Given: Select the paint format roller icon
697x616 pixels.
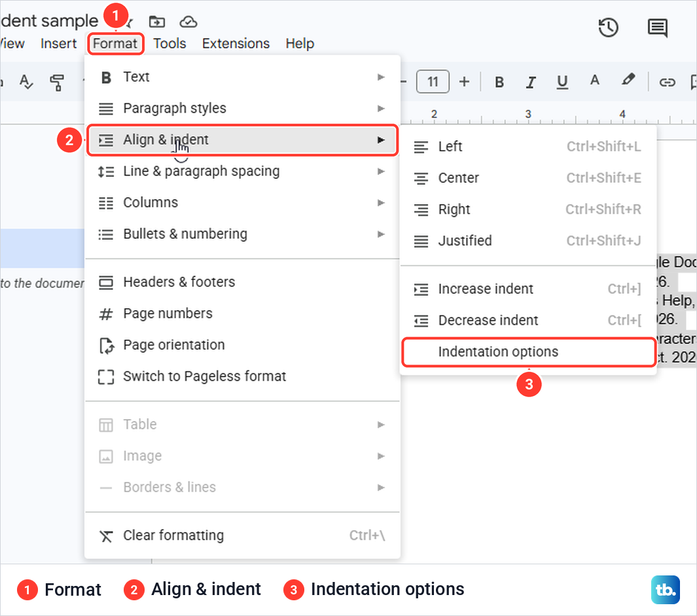Looking at the screenshot, I should point(56,82).
